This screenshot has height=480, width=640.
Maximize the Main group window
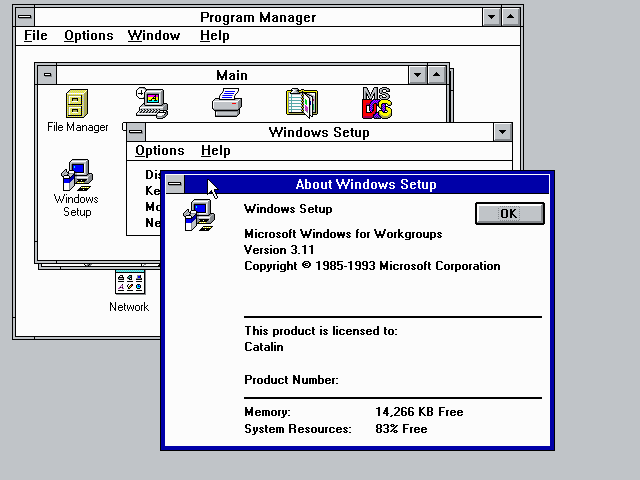click(x=436, y=75)
